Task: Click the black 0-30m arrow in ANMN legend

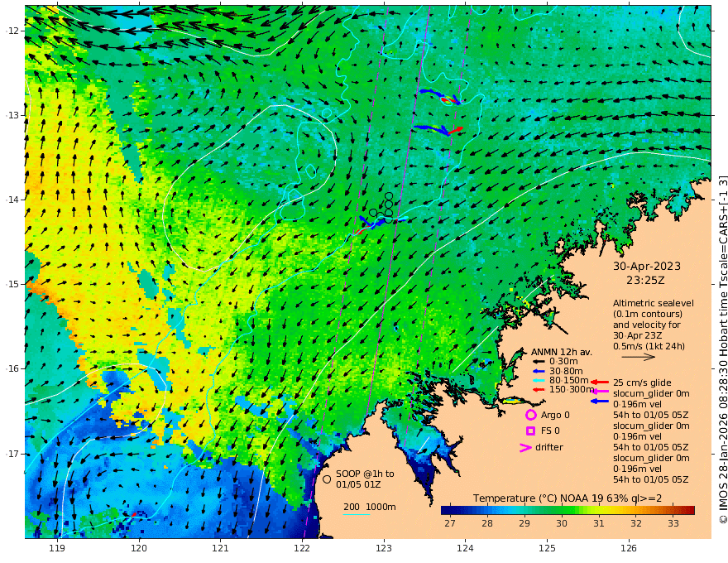Action: click(539, 362)
